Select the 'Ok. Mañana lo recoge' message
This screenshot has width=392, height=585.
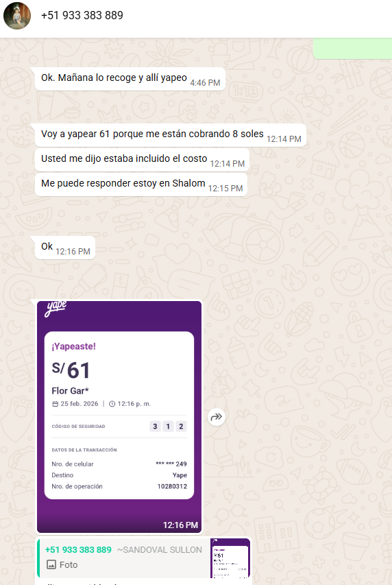(x=130, y=79)
